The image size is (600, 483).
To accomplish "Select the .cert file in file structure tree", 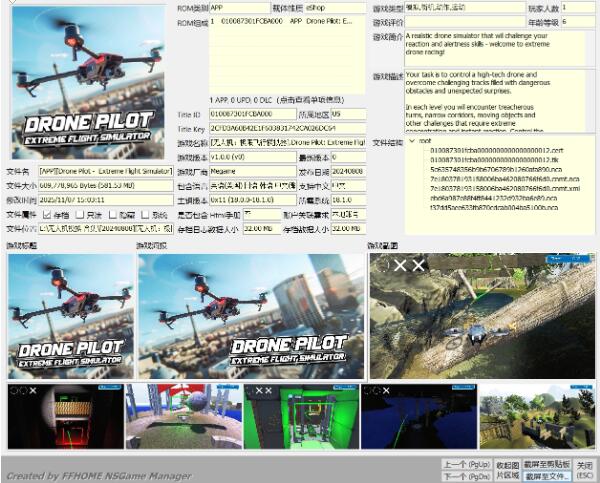I will [497, 150].
